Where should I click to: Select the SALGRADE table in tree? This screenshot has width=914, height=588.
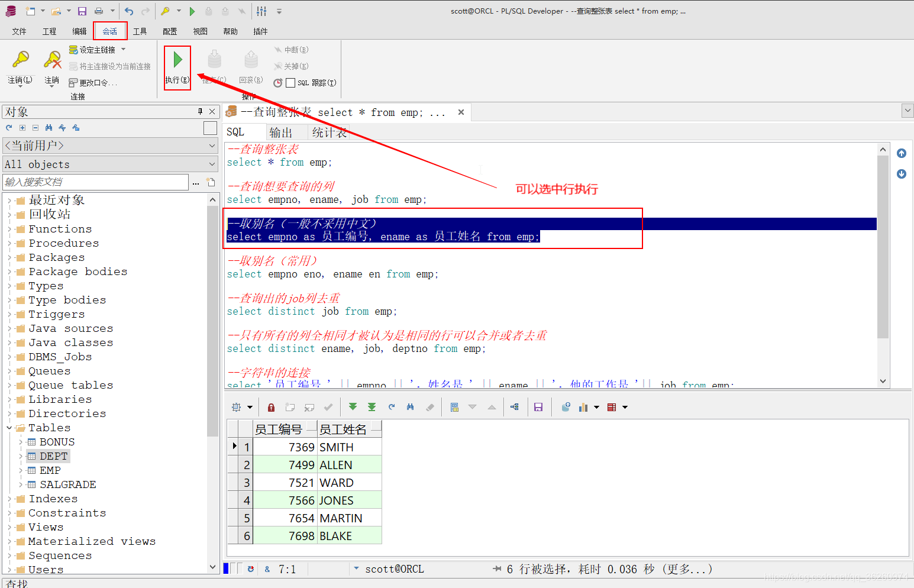[x=67, y=484]
